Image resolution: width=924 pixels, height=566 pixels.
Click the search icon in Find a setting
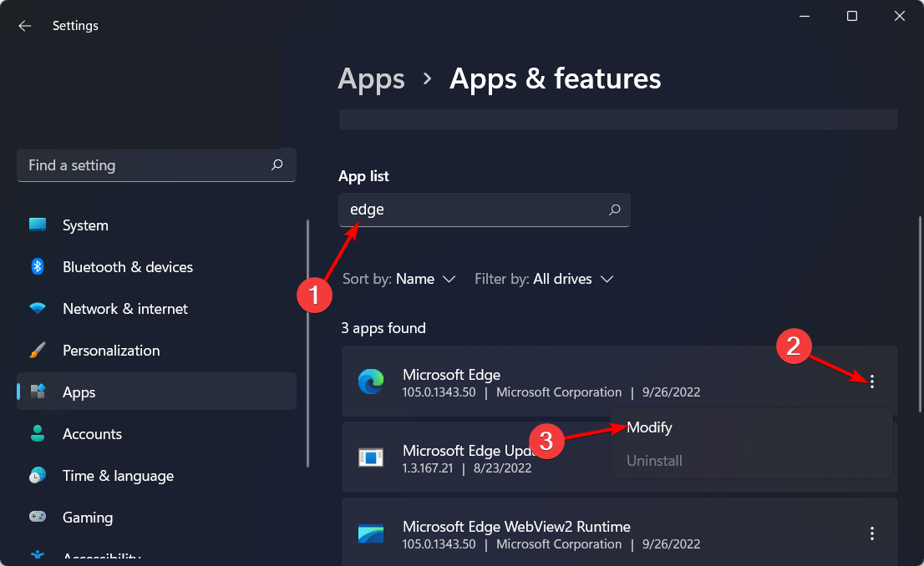point(277,165)
